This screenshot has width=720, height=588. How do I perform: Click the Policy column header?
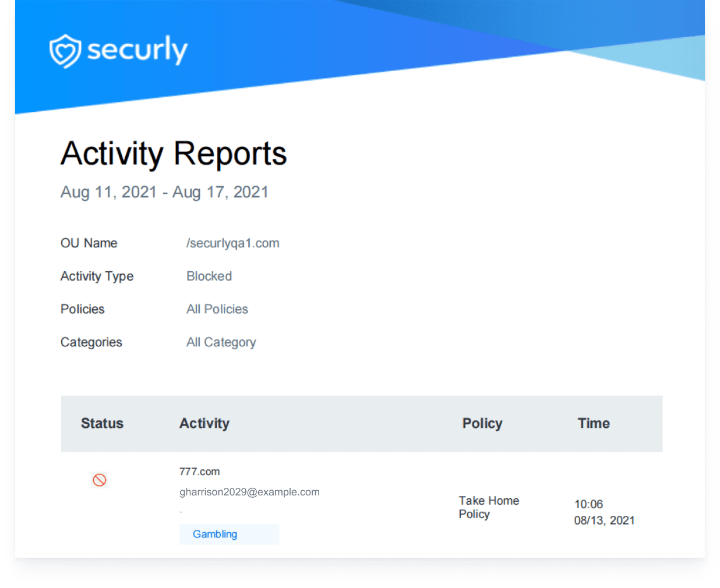click(482, 423)
